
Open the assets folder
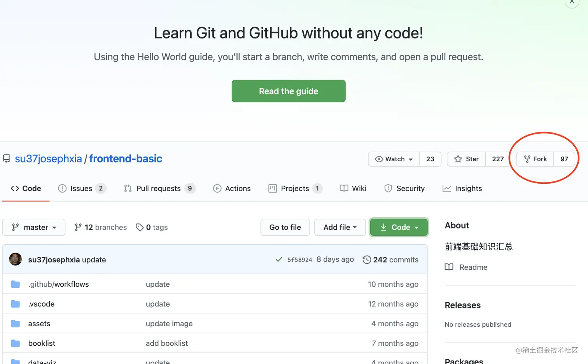pyautogui.click(x=39, y=324)
